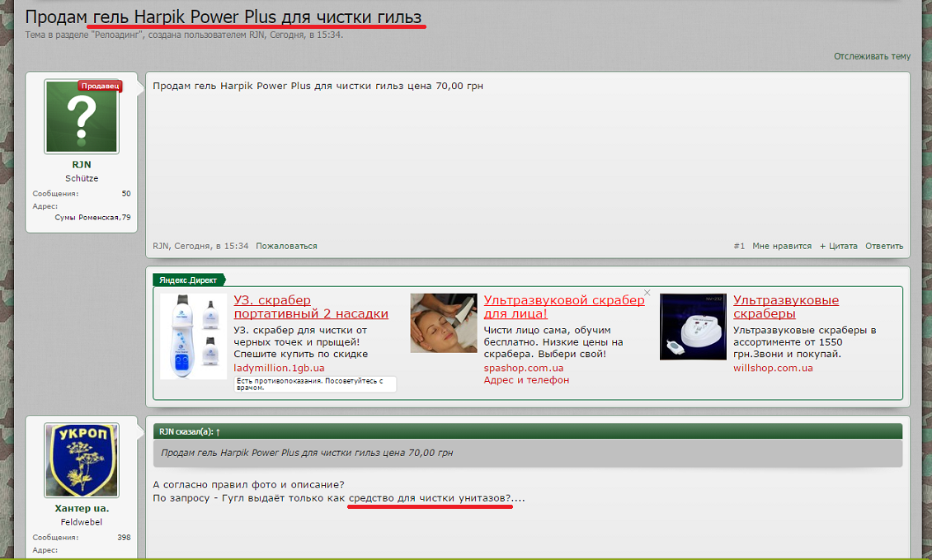The image size is (932, 560).
Task: Click the address text Сумы Роменская,79
Action: tap(92, 218)
